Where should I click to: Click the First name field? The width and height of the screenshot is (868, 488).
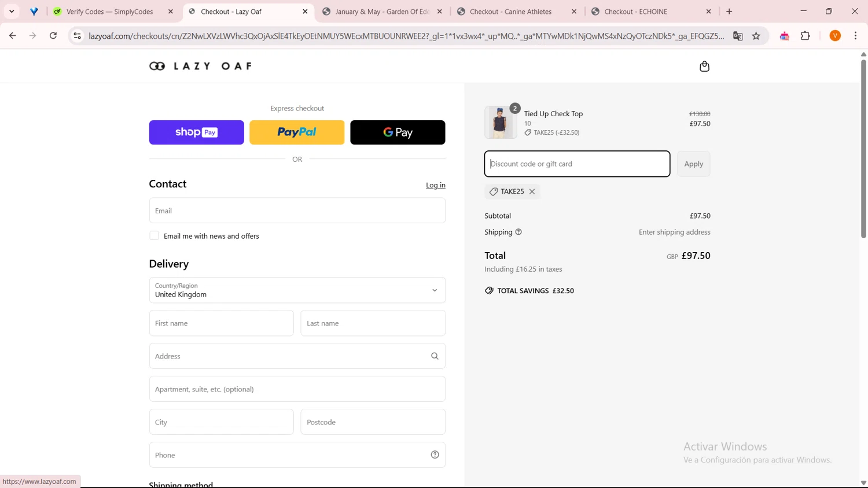point(221,323)
